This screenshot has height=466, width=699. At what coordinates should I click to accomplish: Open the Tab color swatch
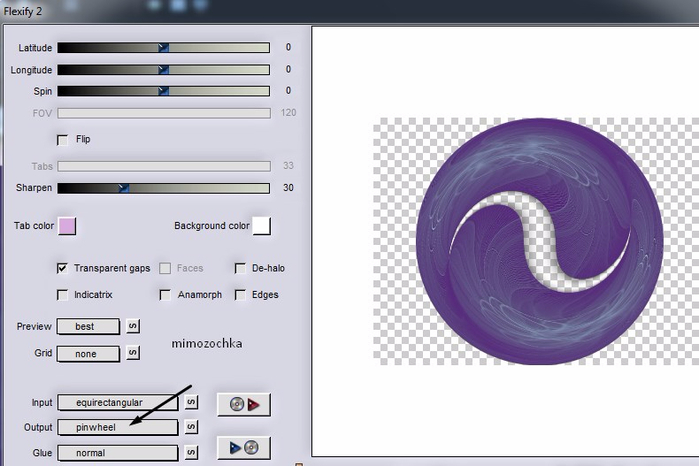point(67,226)
